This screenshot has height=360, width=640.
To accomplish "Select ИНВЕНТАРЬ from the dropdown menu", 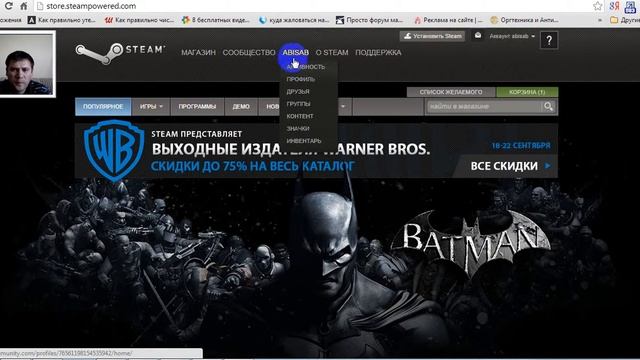I will 304,141.
